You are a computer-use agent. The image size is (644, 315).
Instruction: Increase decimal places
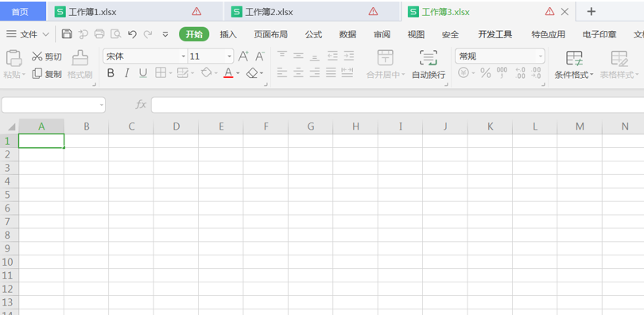tap(520, 73)
